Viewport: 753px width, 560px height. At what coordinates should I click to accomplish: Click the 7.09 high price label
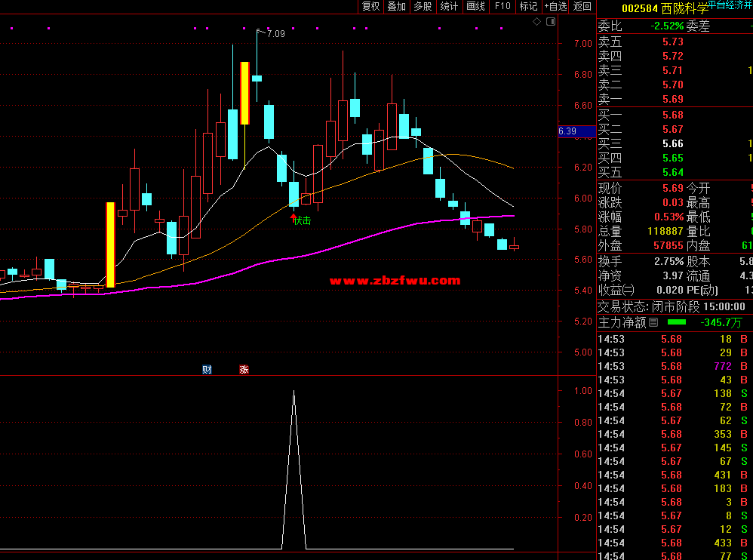(x=275, y=33)
